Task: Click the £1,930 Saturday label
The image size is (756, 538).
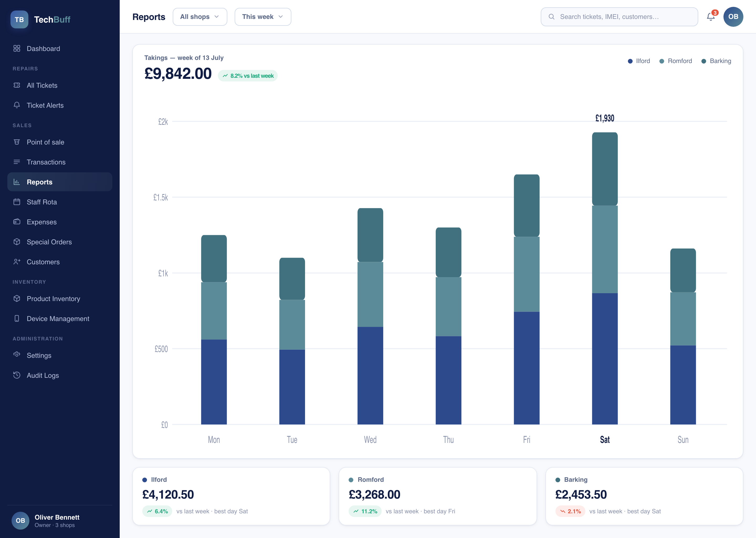Action: point(605,118)
